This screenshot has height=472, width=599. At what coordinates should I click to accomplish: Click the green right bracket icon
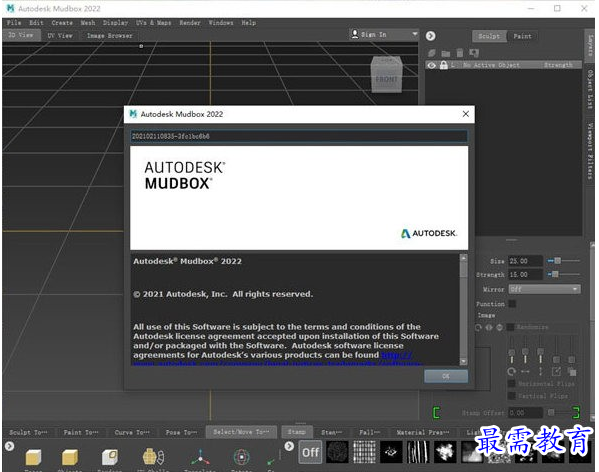click(576, 412)
